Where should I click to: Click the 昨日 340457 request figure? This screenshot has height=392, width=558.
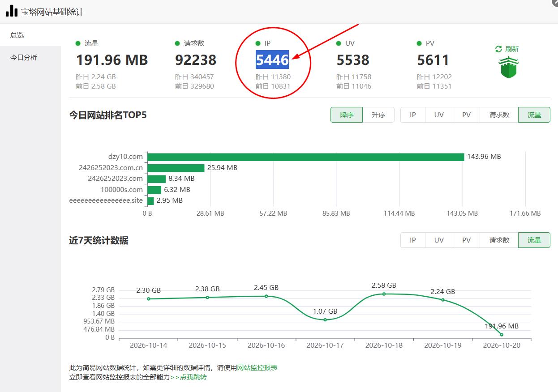coord(194,77)
